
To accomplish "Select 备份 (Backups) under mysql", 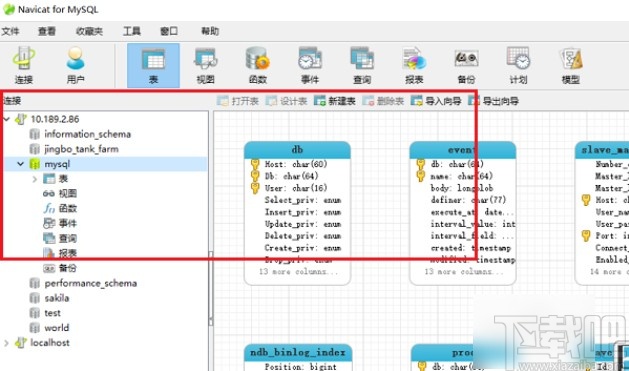I will 67,268.
